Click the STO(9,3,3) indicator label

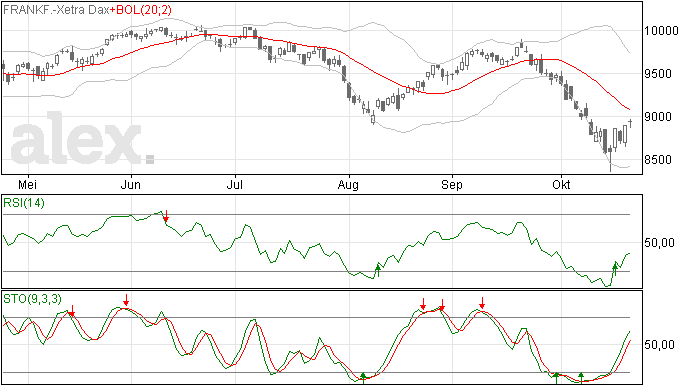[x=33, y=299]
